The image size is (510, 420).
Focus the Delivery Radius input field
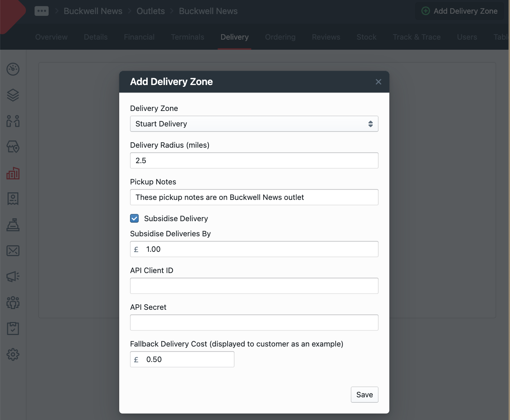pyautogui.click(x=254, y=161)
